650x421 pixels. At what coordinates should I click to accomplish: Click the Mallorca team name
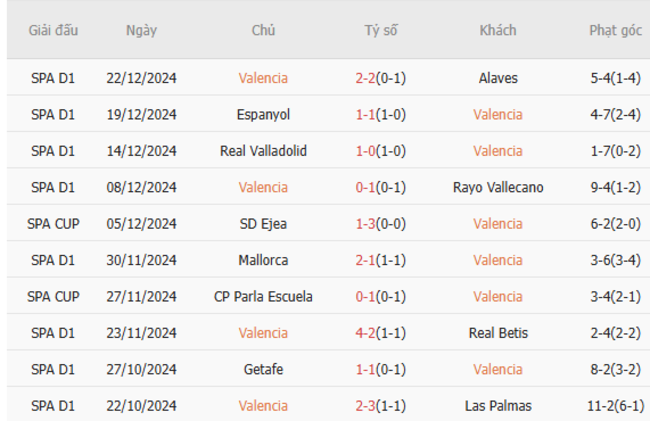(263, 260)
